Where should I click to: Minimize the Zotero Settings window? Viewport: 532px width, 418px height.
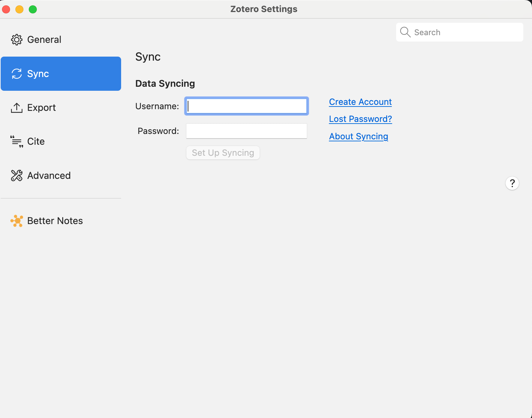[19, 9]
